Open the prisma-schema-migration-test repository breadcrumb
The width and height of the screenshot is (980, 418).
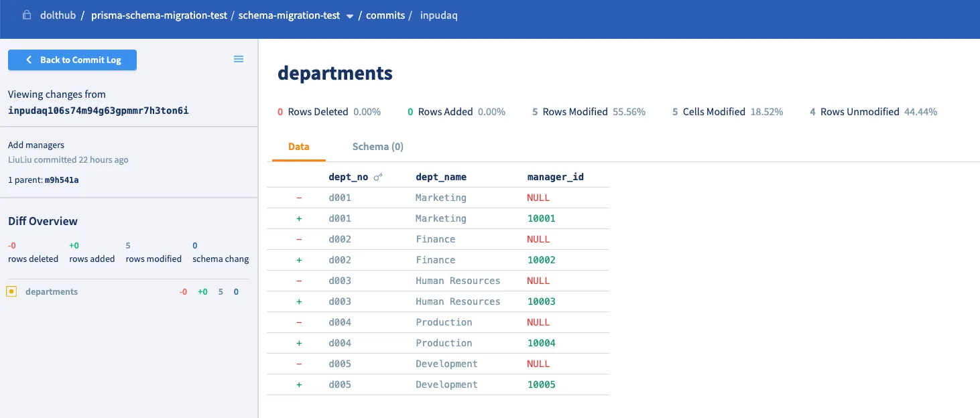(x=159, y=15)
